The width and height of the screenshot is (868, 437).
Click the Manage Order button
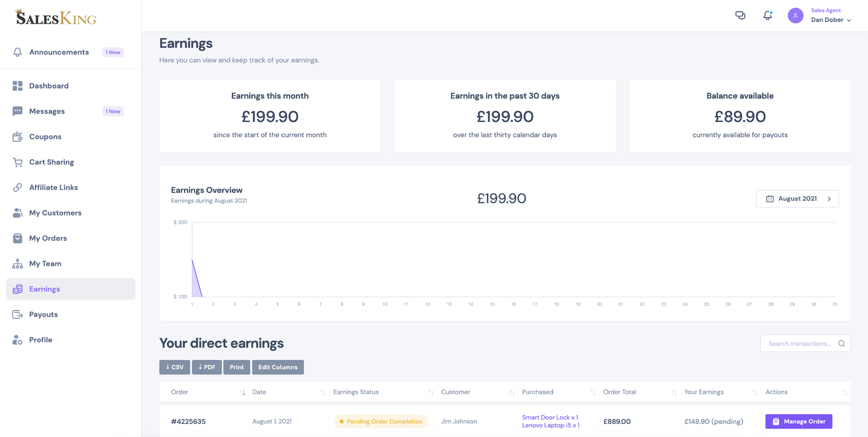(x=799, y=421)
